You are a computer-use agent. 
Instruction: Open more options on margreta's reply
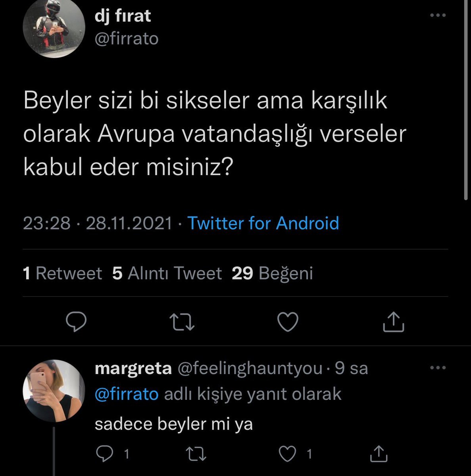(x=438, y=368)
